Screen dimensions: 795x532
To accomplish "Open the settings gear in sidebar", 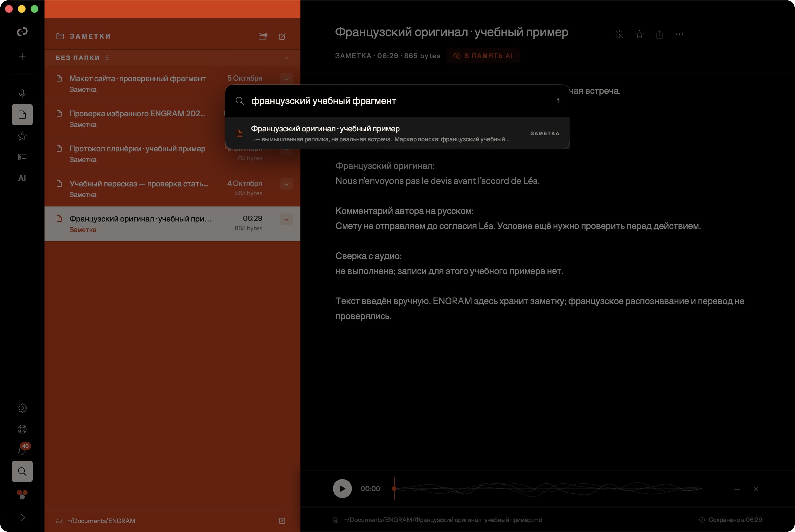I will [x=22, y=408].
